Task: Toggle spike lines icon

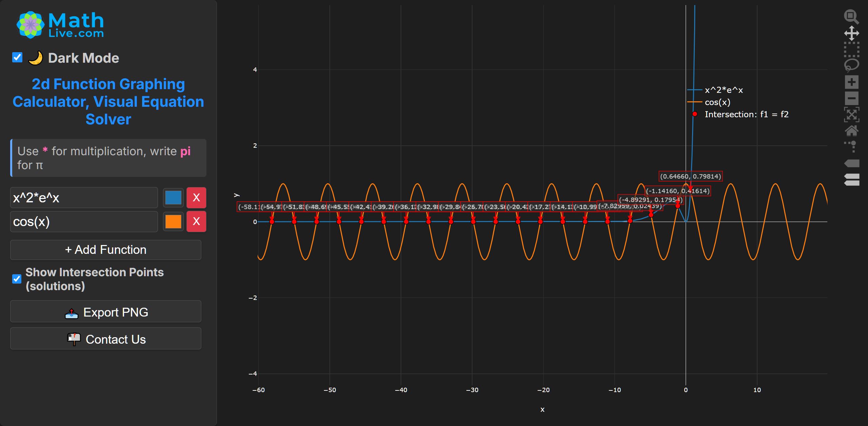Action: [x=851, y=147]
